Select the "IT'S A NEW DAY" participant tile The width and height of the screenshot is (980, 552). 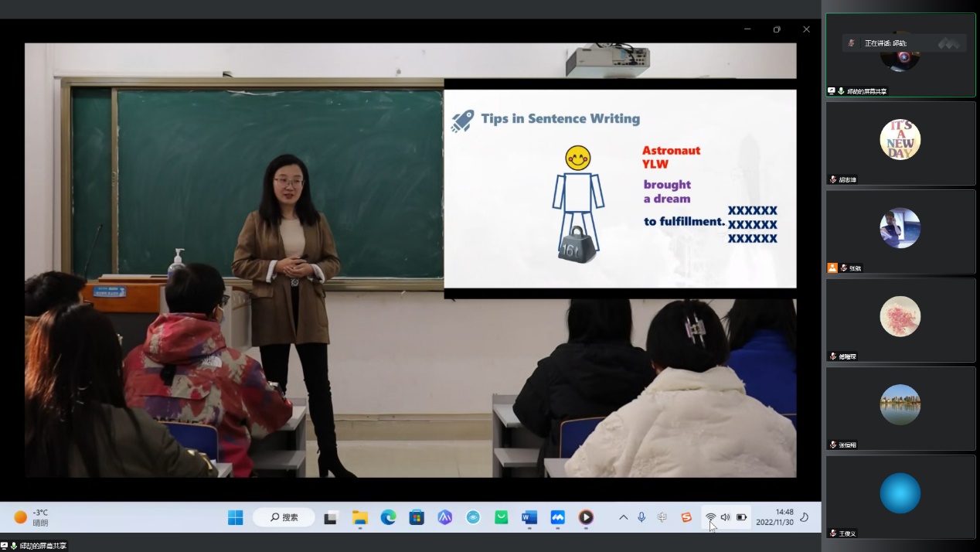[x=900, y=143]
